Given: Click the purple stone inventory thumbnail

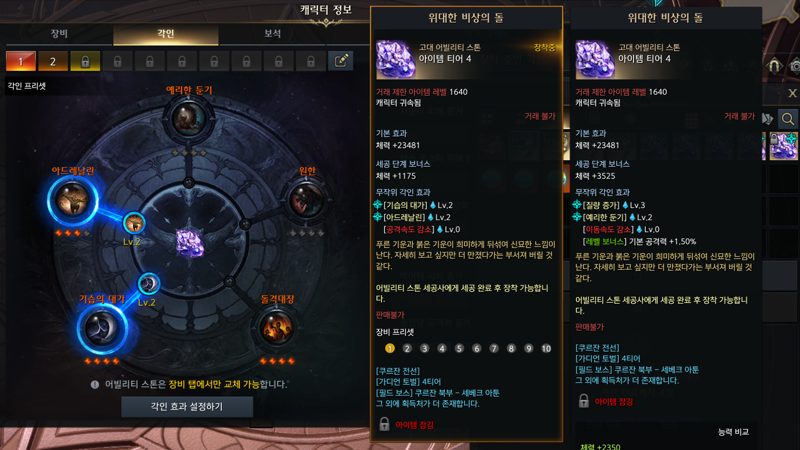Looking at the screenshot, I should [x=783, y=146].
